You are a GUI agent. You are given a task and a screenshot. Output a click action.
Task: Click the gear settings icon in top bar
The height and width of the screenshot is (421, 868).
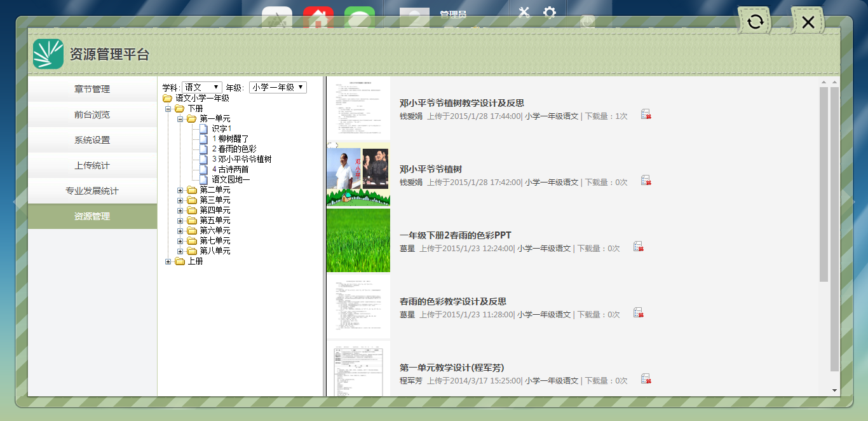coord(550,13)
